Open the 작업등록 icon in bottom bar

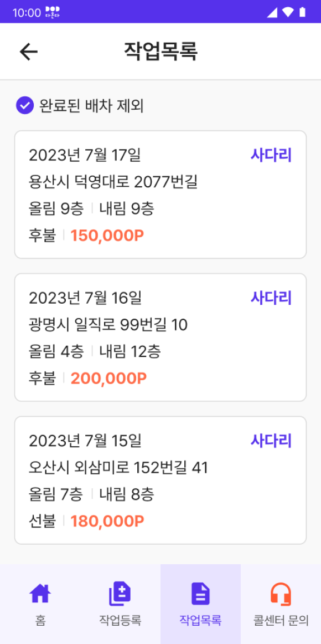pyautogui.click(x=120, y=594)
